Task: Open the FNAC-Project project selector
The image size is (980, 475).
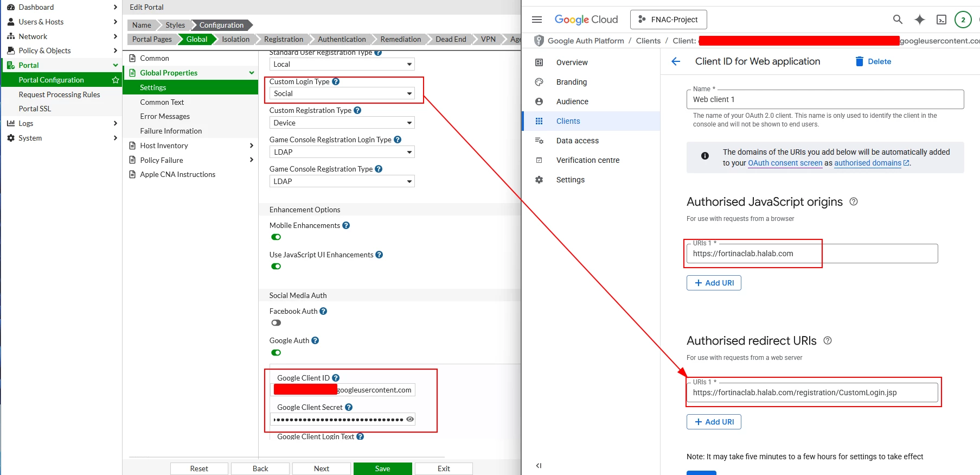Action: (668, 20)
